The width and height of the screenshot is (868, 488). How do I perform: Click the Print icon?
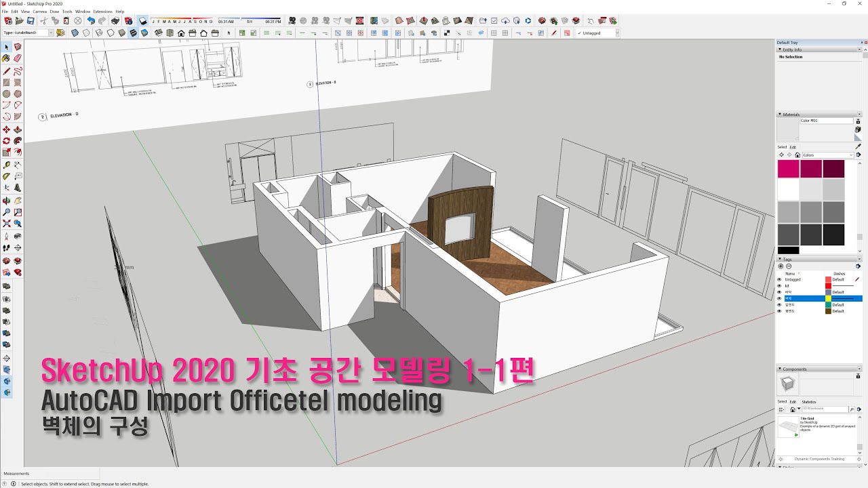pos(115,21)
